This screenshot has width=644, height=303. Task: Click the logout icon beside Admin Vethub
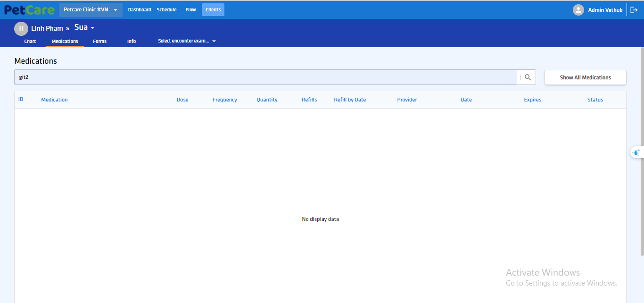coord(634,10)
